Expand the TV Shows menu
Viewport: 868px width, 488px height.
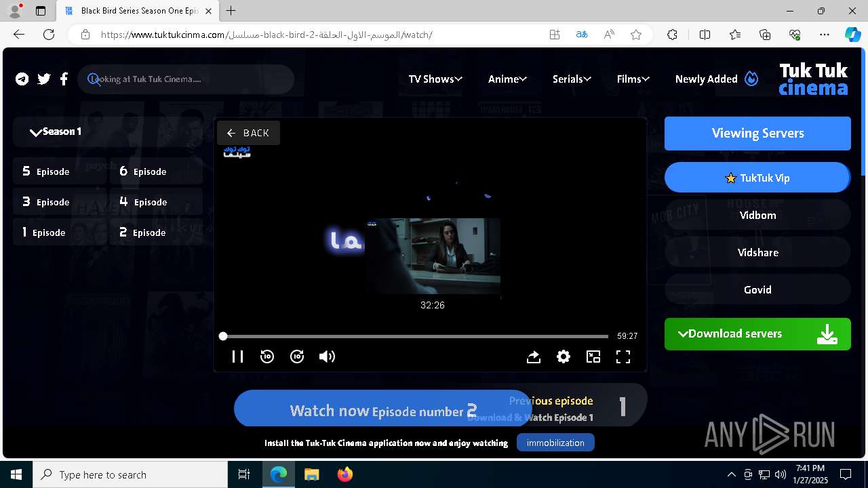click(x=435, y=79)
